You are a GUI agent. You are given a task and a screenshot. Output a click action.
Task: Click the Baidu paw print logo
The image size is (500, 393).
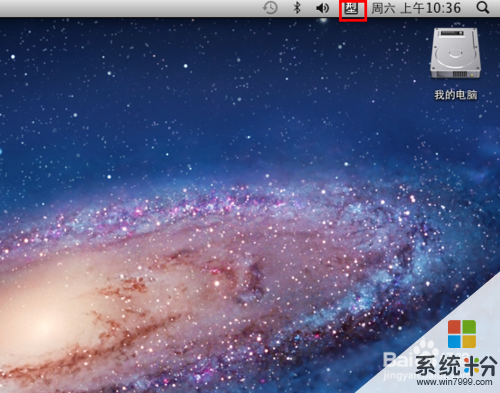tap(425, 349)
